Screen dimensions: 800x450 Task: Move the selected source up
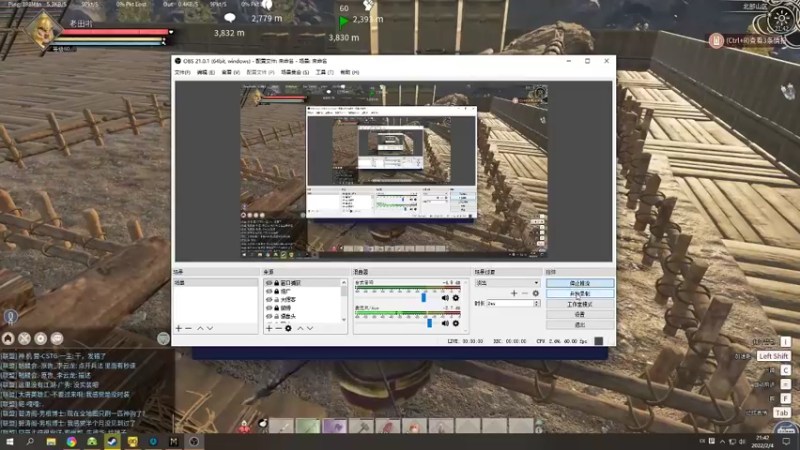300,328
